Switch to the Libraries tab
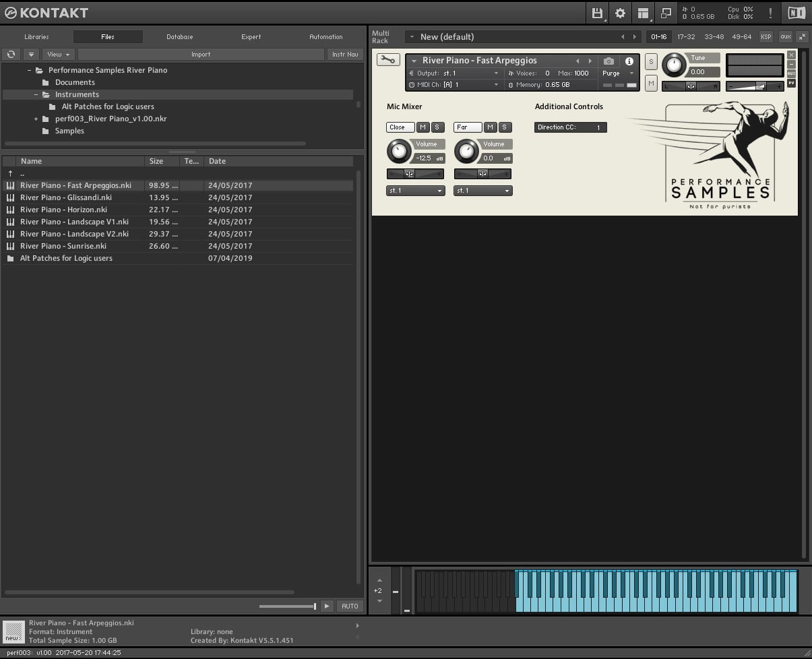Viewport: 812px width, 659px height. point(36,36)
